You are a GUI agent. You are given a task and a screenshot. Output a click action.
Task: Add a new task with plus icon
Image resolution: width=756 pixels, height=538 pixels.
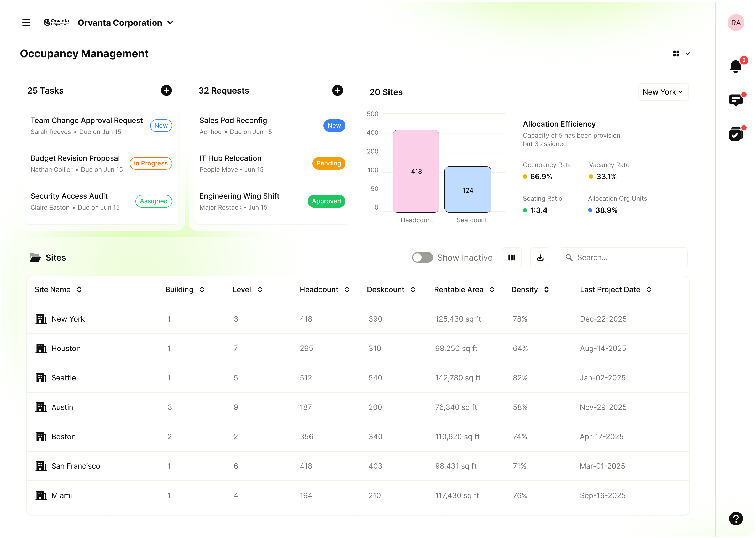(x=166, y=90)
